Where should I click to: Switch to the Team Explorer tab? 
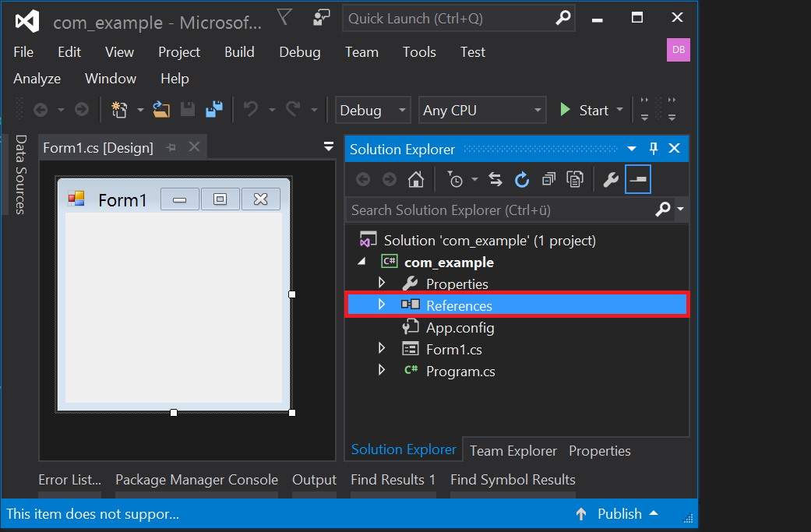pyautogui.click(x=513, y=451)
